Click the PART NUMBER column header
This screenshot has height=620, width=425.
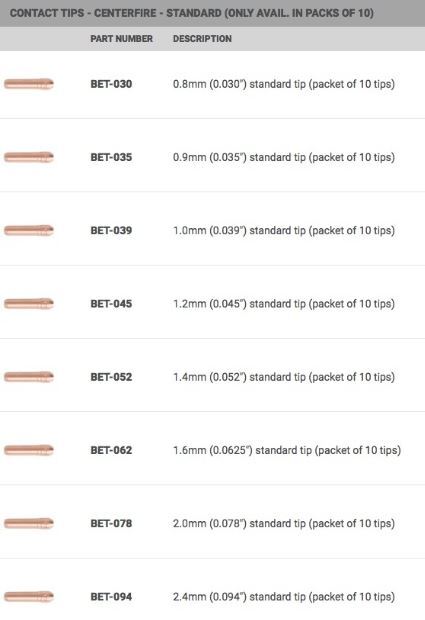[121, 39]
